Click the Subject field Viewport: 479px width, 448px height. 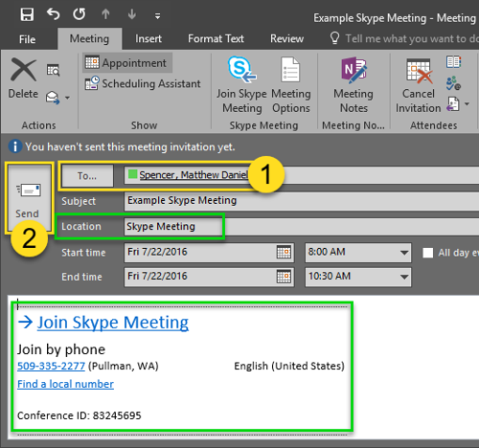(302, 201)
